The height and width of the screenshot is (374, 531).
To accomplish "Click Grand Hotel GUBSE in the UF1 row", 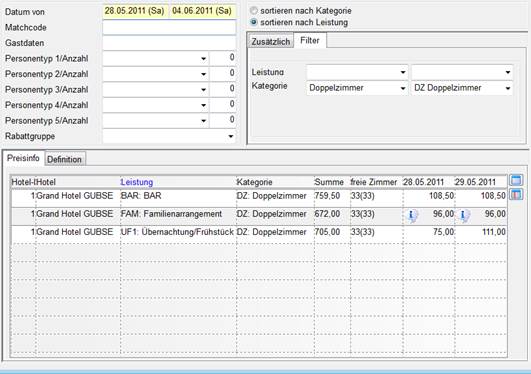I will click(x=75, y=232).
